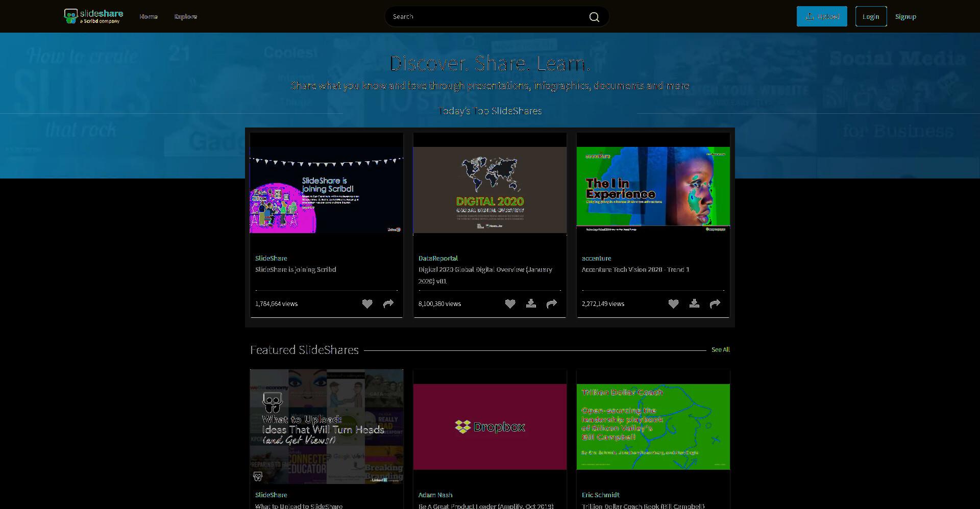This screenshot has height=509, width=980.
Task: Click the Login button
Action: pos(871,16)
